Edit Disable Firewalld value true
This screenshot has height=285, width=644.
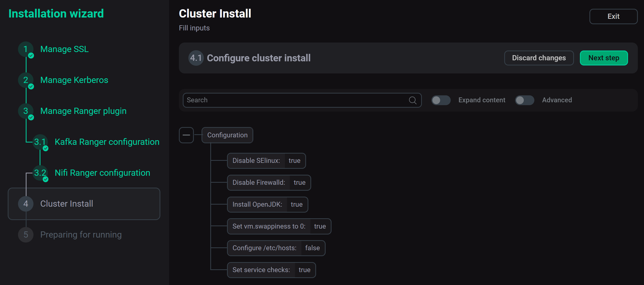pyautogui.click(x=300, y=183)
